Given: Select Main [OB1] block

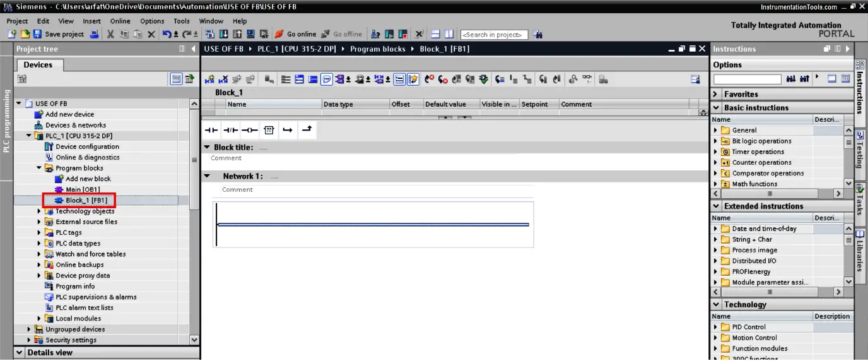Looking at the screenshot, I should [83, 189].
